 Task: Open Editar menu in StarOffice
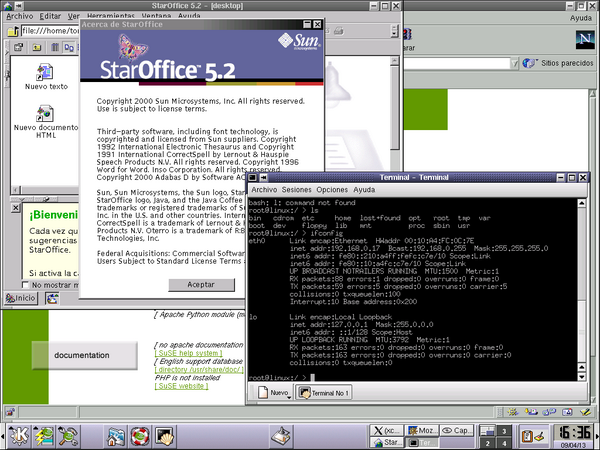(50, 16)
